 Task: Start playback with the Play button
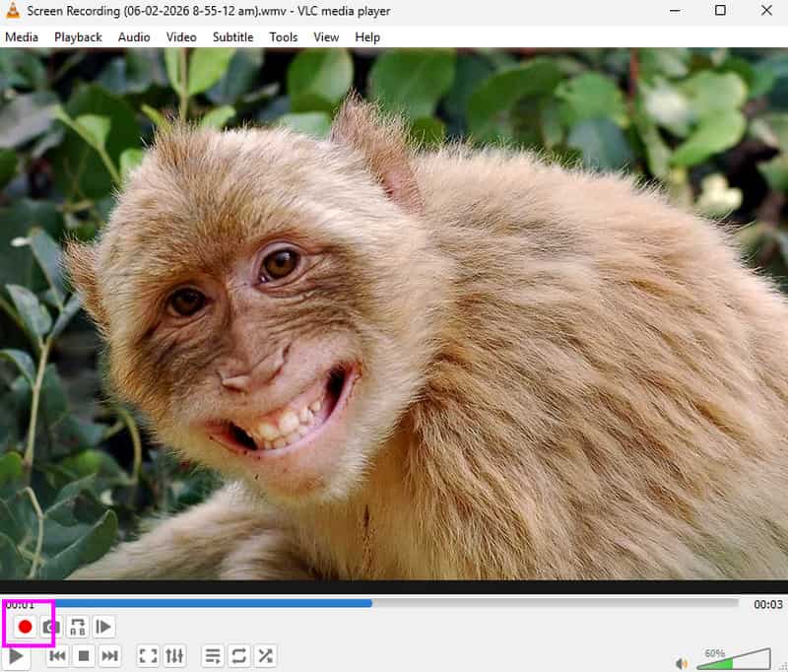pos(16,656)
